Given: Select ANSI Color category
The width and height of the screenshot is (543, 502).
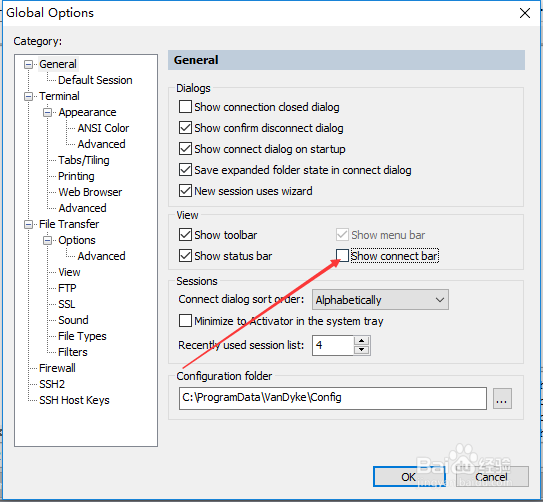Looking at the screenshot, I should [103, 128].
